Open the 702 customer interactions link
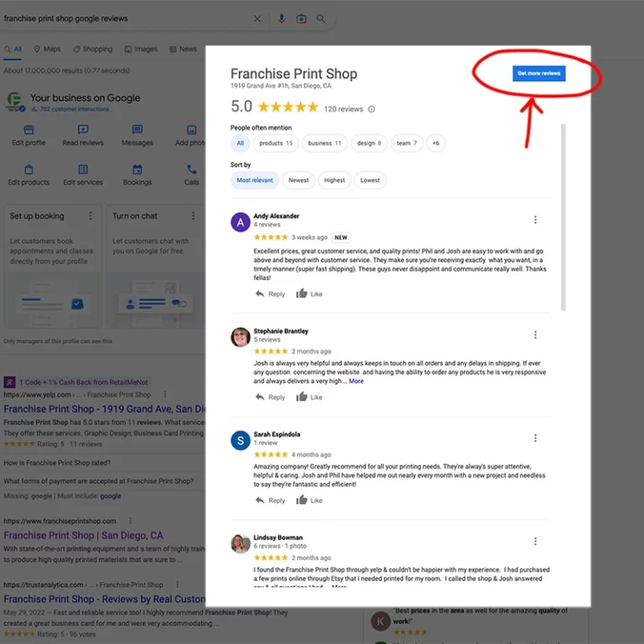The image size is (644, 644). (75, 109)
